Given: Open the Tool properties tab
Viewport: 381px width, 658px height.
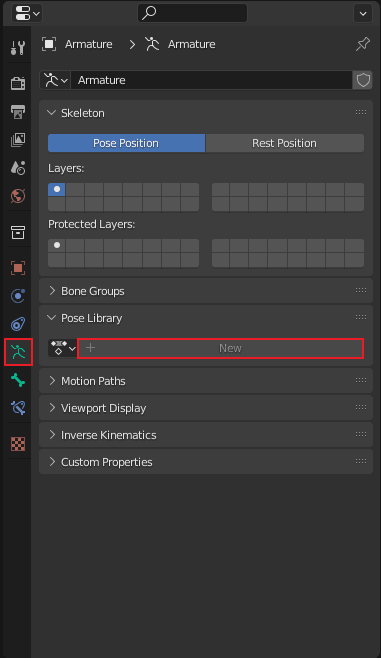Looking at the screenshot, I should click(x=18, y=48).
